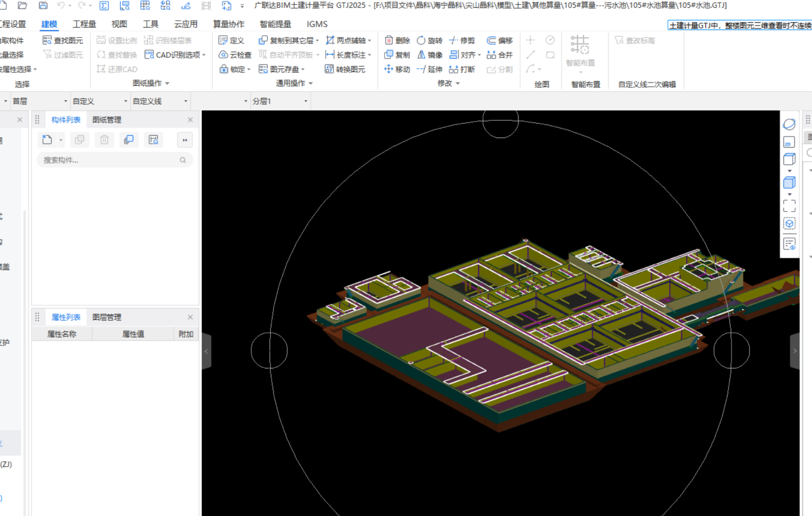The height and width of the screenshot is (516, 812).
Task: Open IGMS ribbon tab
Action: click(x=317, y=24)
